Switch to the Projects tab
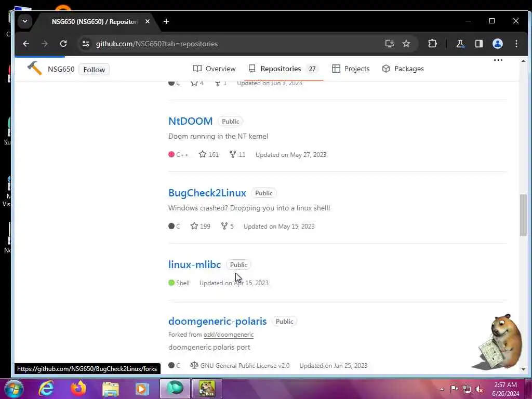 (x=351, y=69)
